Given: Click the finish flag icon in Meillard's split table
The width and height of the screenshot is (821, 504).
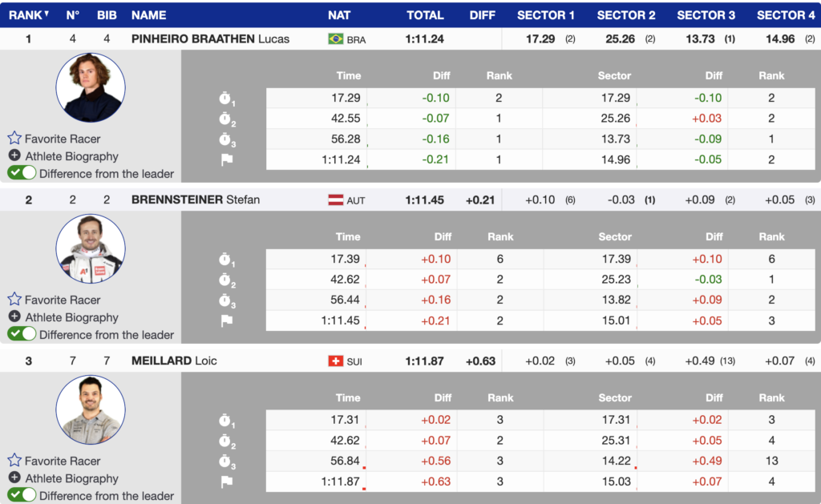Looking at the screenshot, I should [227, 482].
